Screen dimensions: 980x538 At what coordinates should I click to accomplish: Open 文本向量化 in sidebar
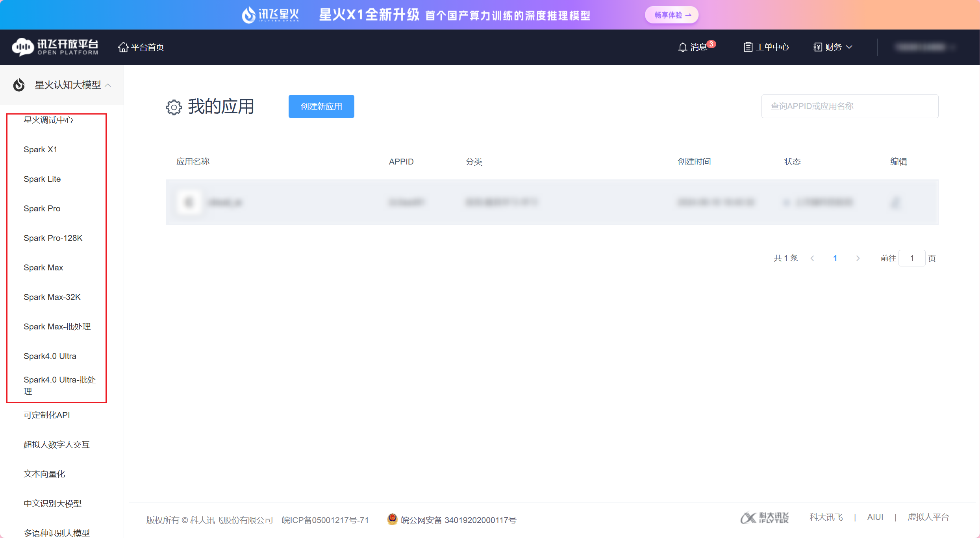point(44,474)
